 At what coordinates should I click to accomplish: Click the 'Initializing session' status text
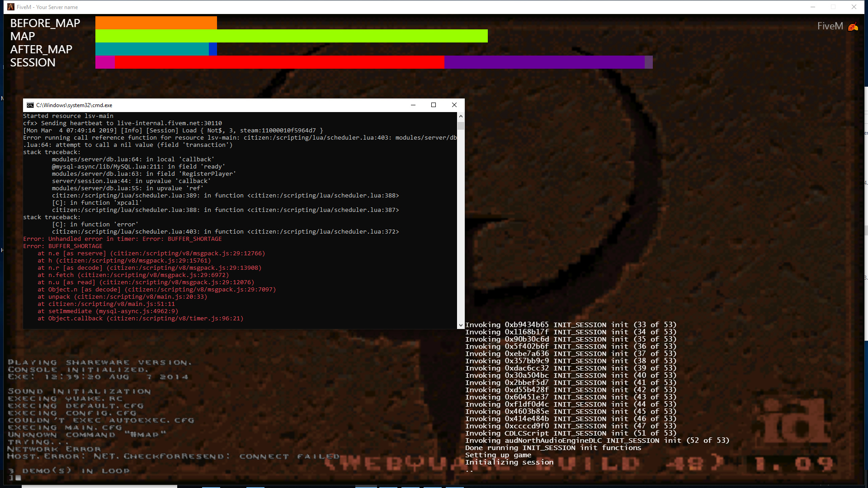(509, 462)
